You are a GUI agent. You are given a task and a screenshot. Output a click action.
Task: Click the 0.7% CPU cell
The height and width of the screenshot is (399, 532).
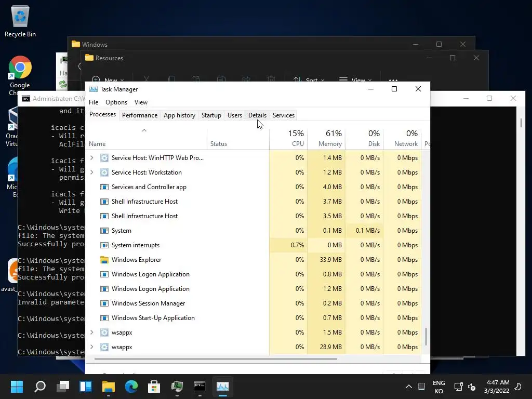[x=288, y=245]
